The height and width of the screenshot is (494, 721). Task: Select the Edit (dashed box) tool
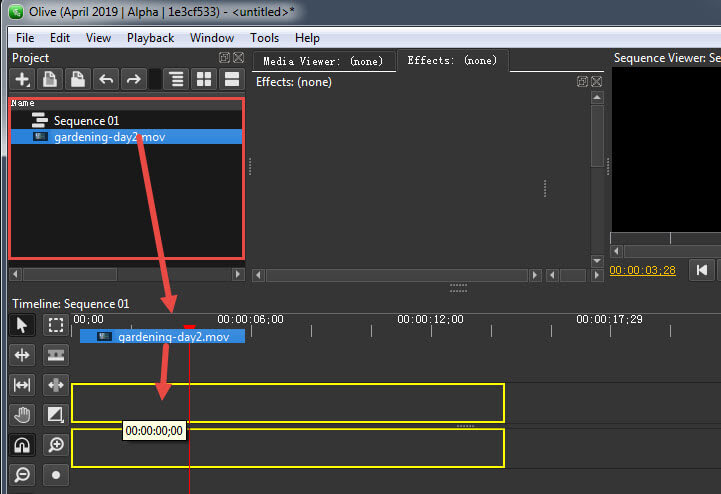pyautogui.click(x=56, y=325)
